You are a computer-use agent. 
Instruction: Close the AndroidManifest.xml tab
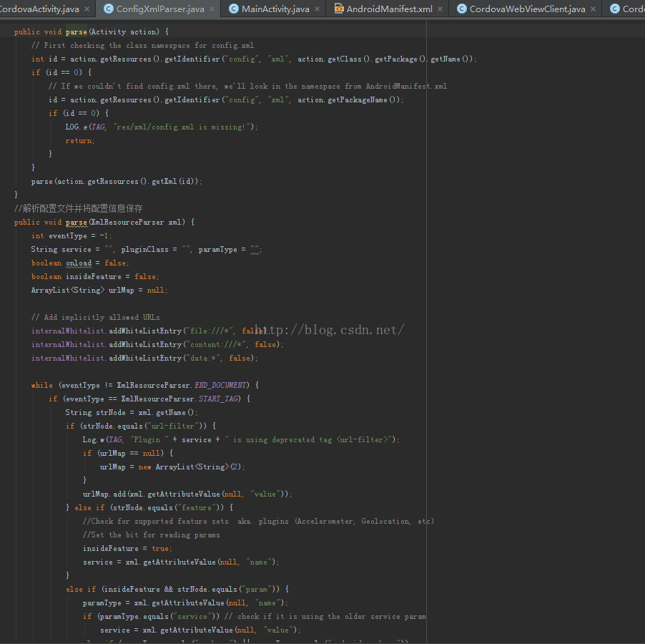[440, 9]
